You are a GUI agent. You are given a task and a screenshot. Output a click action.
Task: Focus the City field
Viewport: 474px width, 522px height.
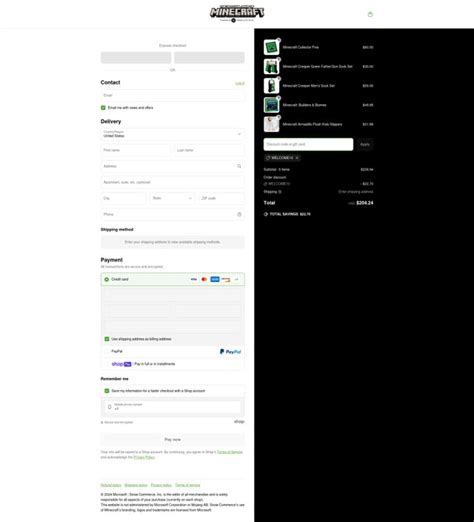point(123,198)
